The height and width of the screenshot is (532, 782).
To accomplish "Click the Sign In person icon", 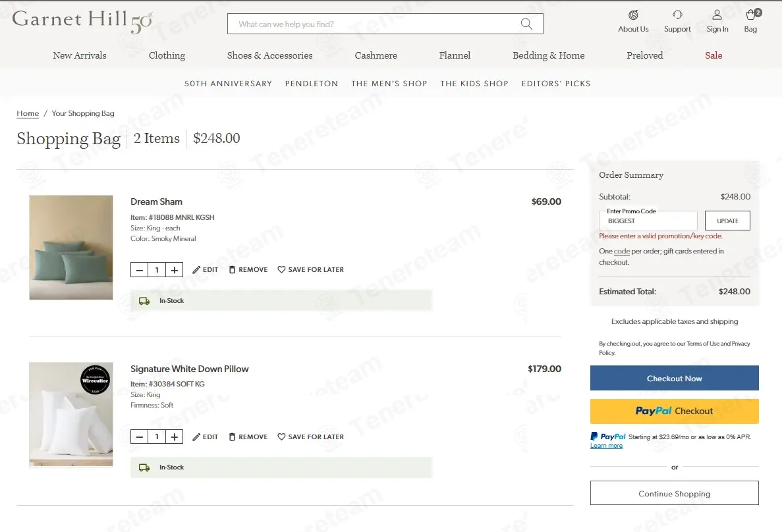I will (717, 15).
